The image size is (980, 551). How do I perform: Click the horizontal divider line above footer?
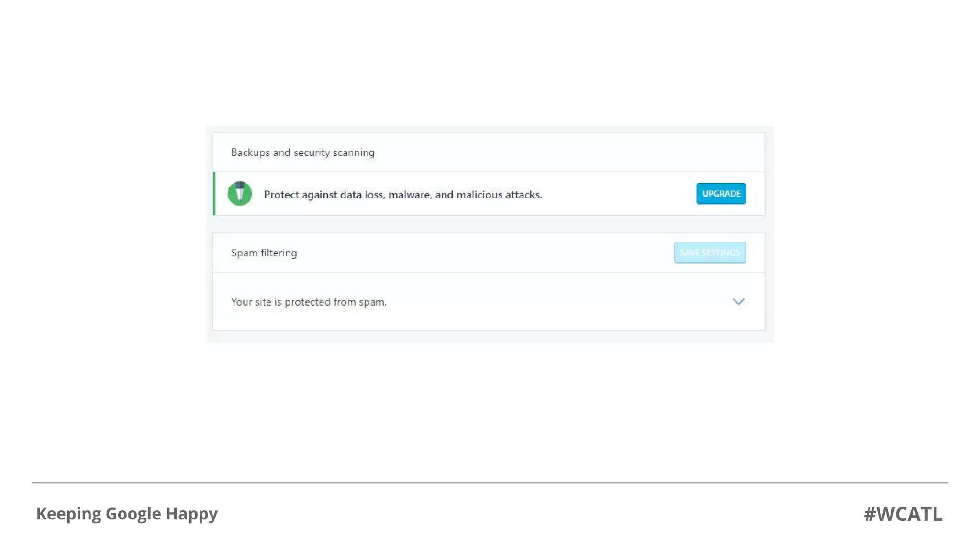coord(490,483)
